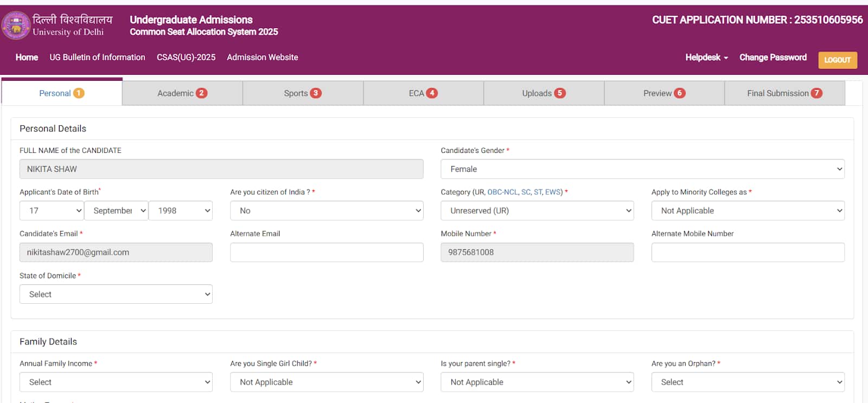
Task: Click the LOGOUT button
Action: coord(838,60)
